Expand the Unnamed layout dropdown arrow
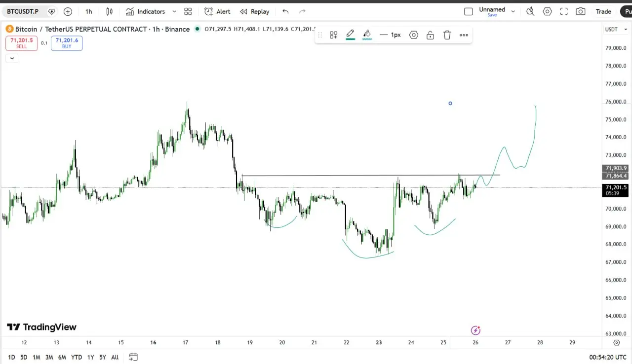Viewport: 632px width, 364px height. (513, 11)
